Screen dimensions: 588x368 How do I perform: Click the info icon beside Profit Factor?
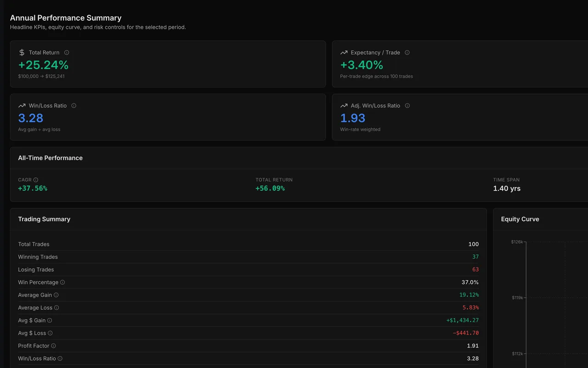click(x=53, y=346)
